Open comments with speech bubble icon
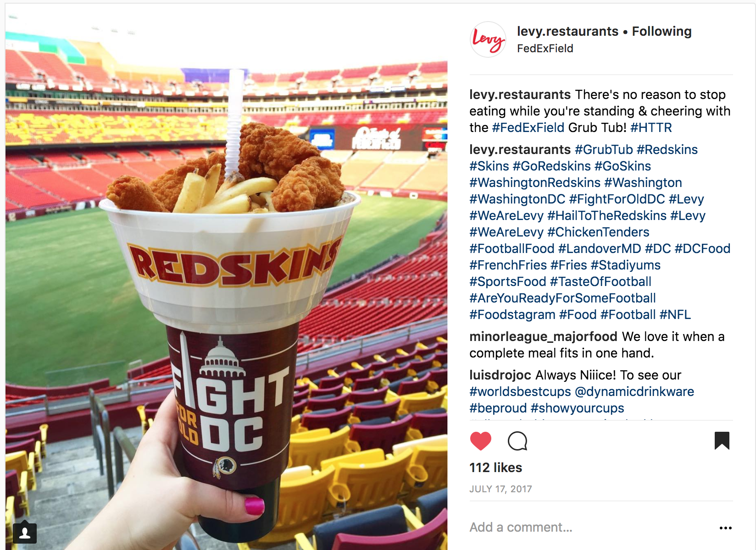Screen dimensions: 756x550 coord(517,441)
